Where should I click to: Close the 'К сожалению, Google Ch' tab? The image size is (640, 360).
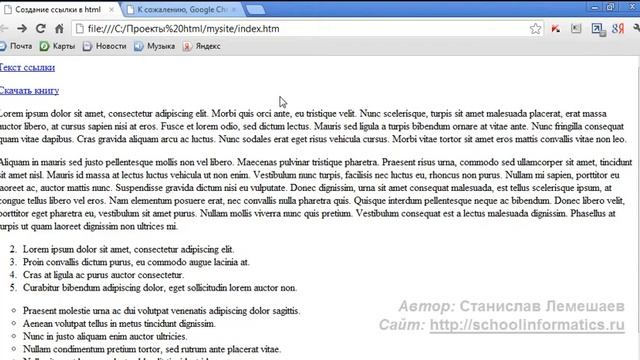234,9
